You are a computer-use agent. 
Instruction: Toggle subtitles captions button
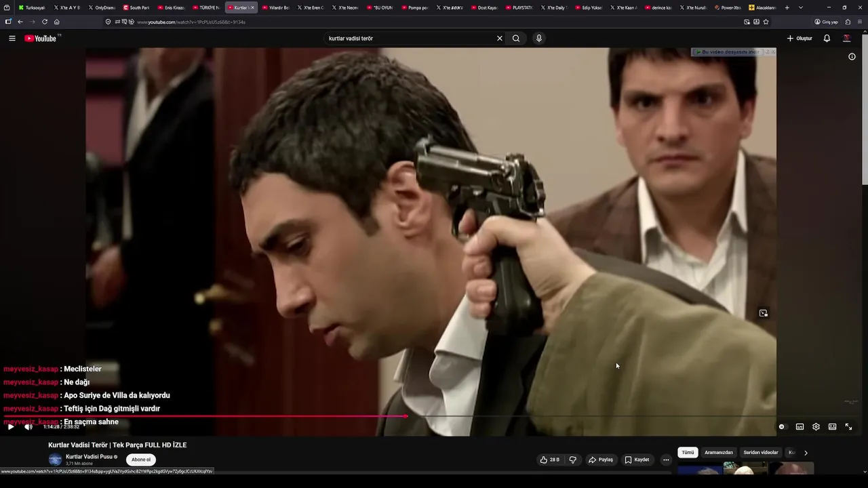coord(800,427)
